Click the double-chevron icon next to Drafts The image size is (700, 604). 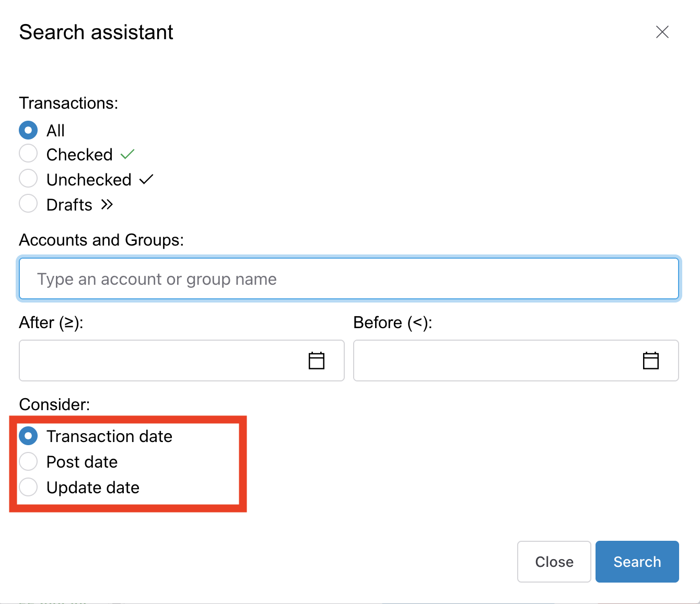pos(107,204)
